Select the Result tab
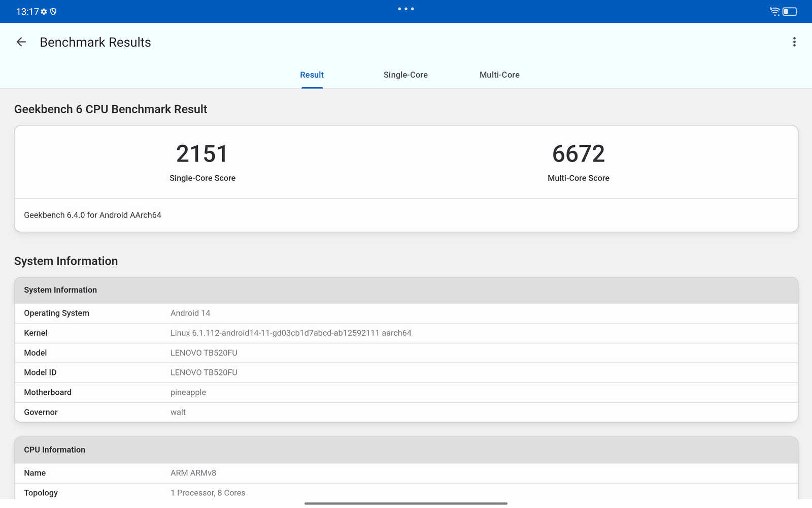The image size is (812, 508). coord(312,75)
